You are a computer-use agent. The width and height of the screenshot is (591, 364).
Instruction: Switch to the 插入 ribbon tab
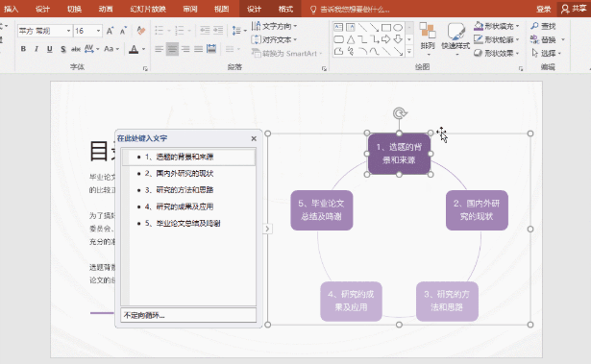click(11, 9)
